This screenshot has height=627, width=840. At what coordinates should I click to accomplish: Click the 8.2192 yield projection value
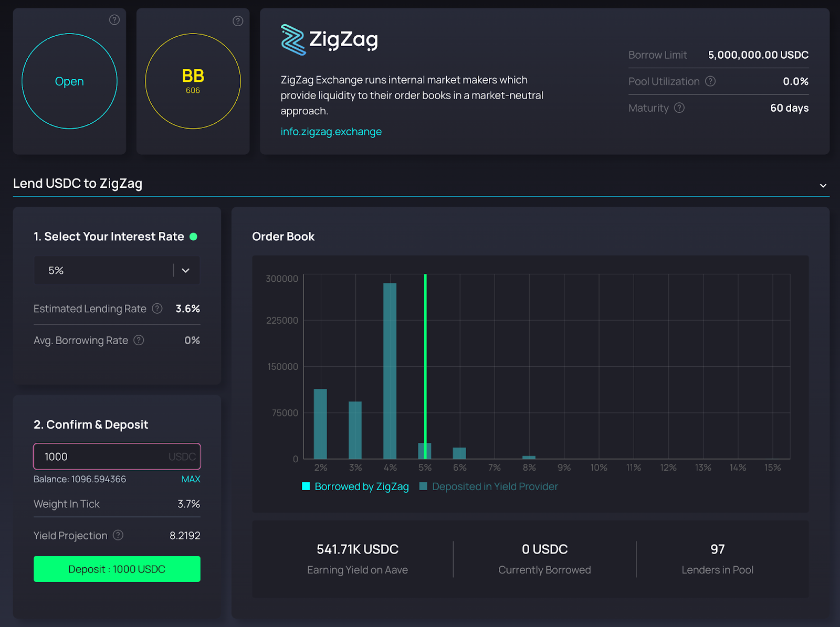click(x=185, y=536)
